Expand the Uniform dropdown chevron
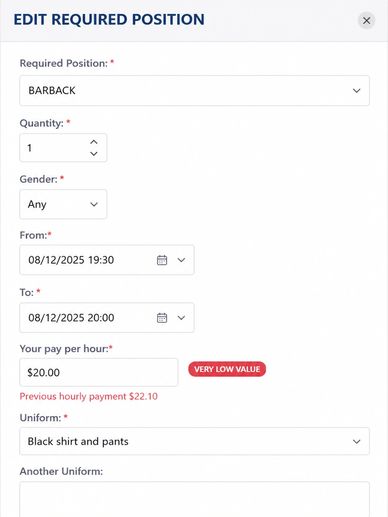Image resolution: width=388 pixels, height=517 pixels. [357, 442]
